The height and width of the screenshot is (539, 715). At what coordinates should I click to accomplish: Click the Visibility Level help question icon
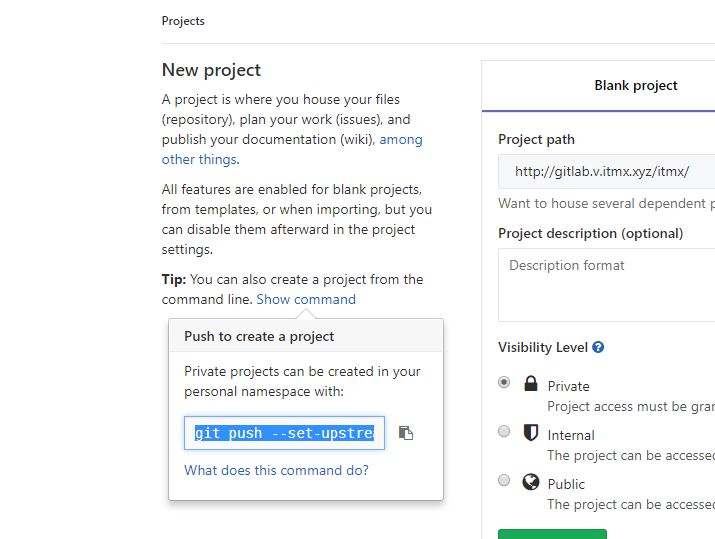598,348
